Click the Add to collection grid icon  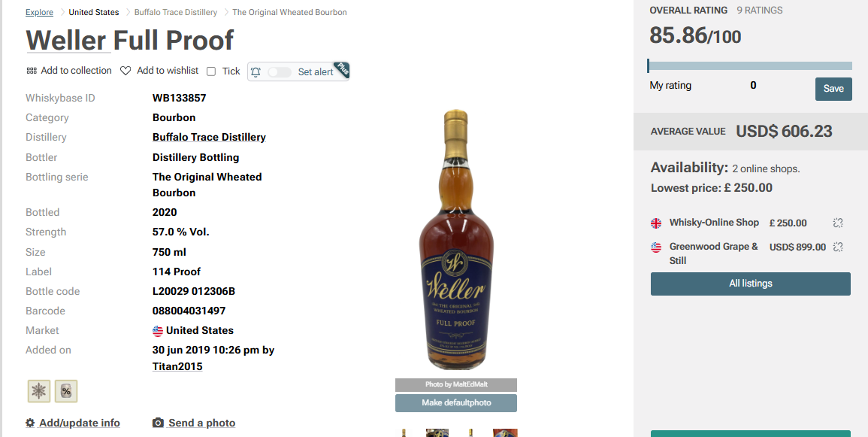tap(32, 71)
